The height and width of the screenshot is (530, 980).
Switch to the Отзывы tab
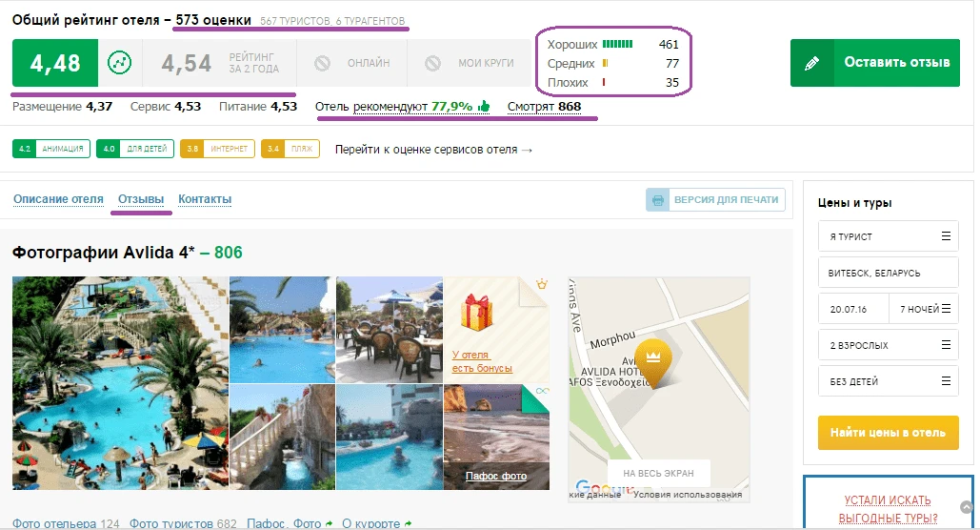click(141, 199)
